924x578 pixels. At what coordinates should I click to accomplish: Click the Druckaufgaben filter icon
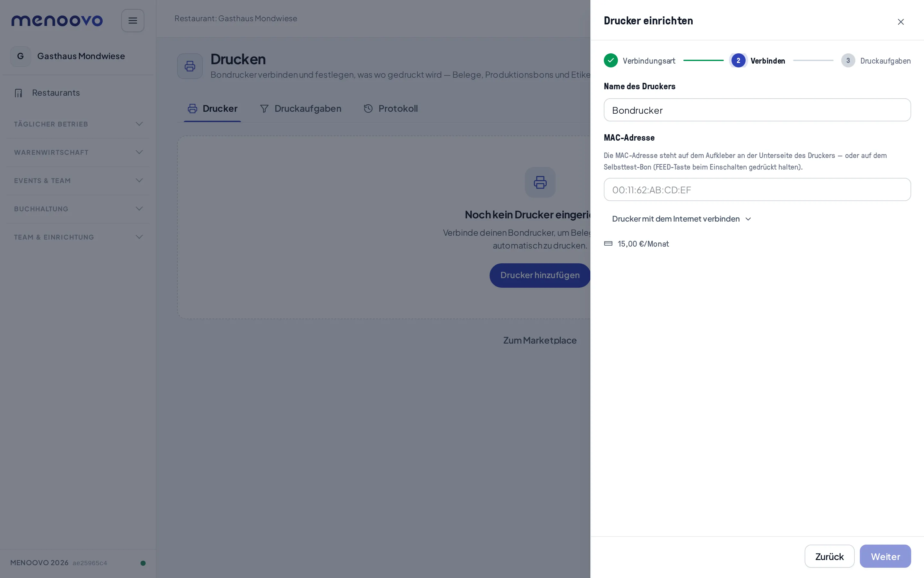click(x=264, y=109)
